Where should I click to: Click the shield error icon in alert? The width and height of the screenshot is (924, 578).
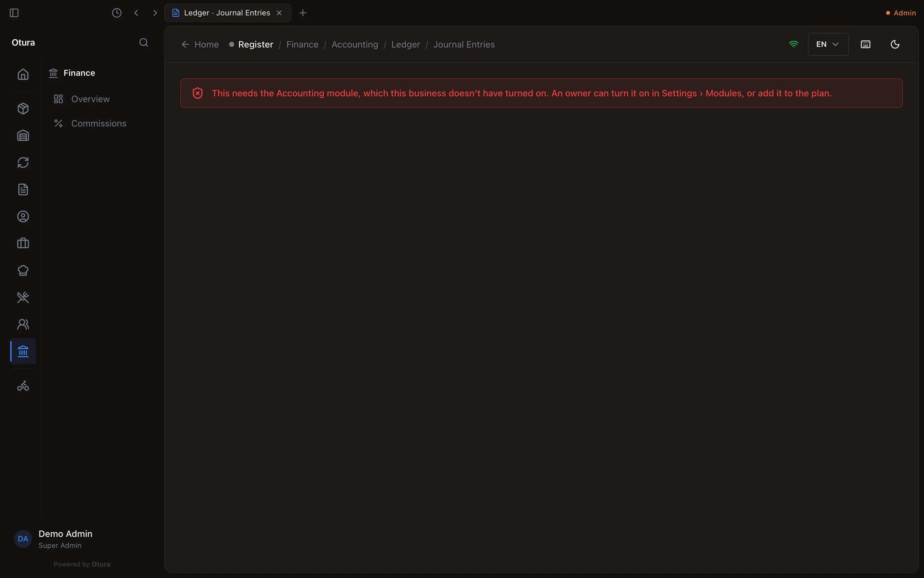197,93
